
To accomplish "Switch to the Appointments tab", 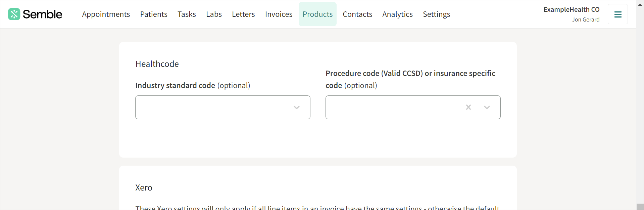I will [106, 14].
